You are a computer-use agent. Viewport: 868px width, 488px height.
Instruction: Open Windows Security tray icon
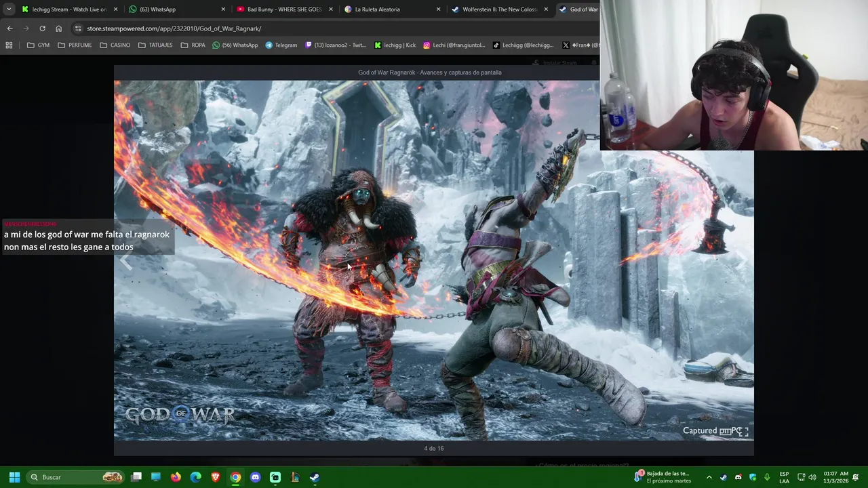(753, 477)
